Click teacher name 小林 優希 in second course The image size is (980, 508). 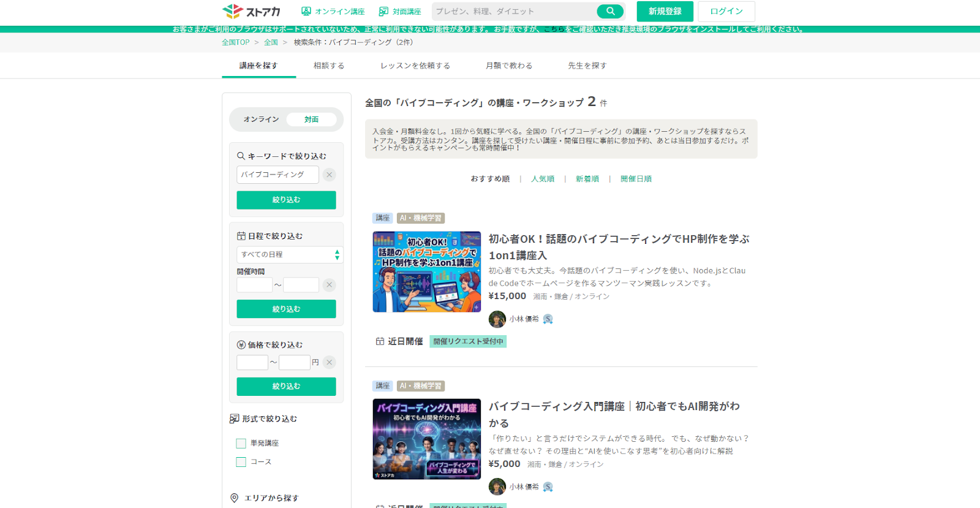pyautogui.click(x=524, y=487)
